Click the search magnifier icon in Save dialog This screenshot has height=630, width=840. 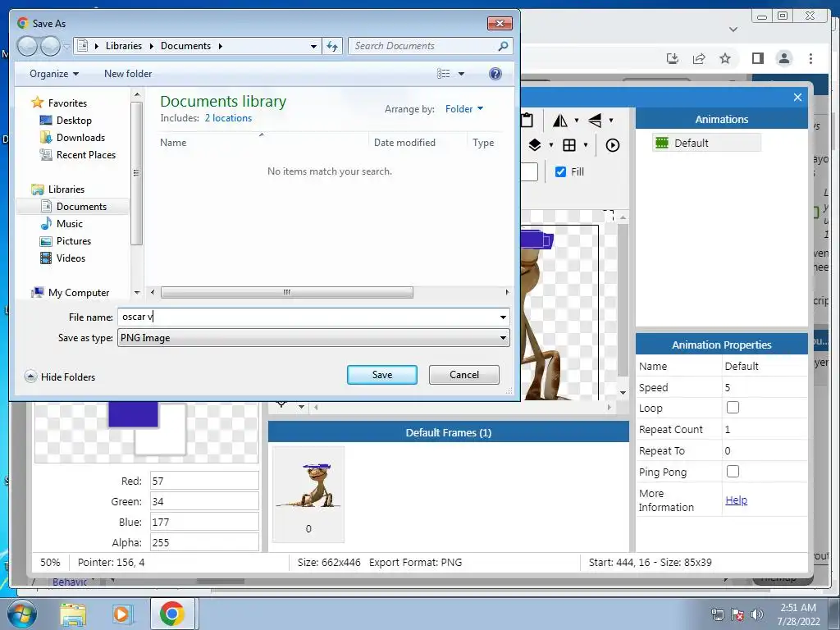click(503, 46)
